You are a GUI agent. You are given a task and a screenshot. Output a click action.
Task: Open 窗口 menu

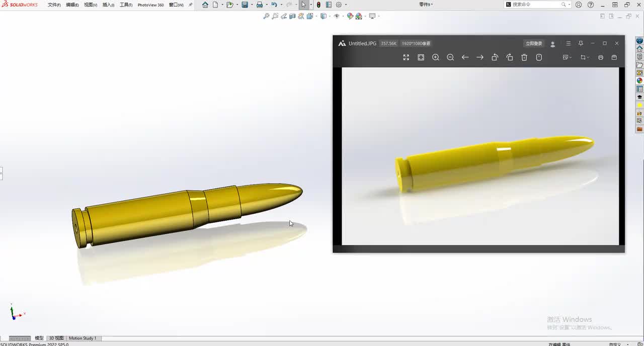click(176, 5)
